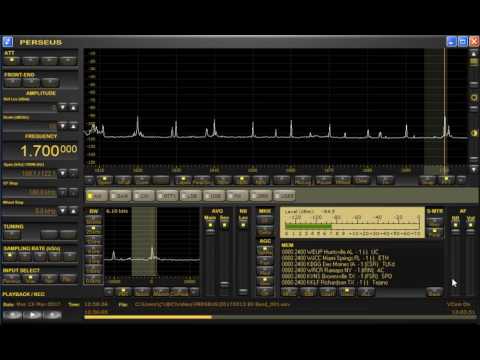Click the lit button in BW column
Screen dimensions: 480x360
94,230
